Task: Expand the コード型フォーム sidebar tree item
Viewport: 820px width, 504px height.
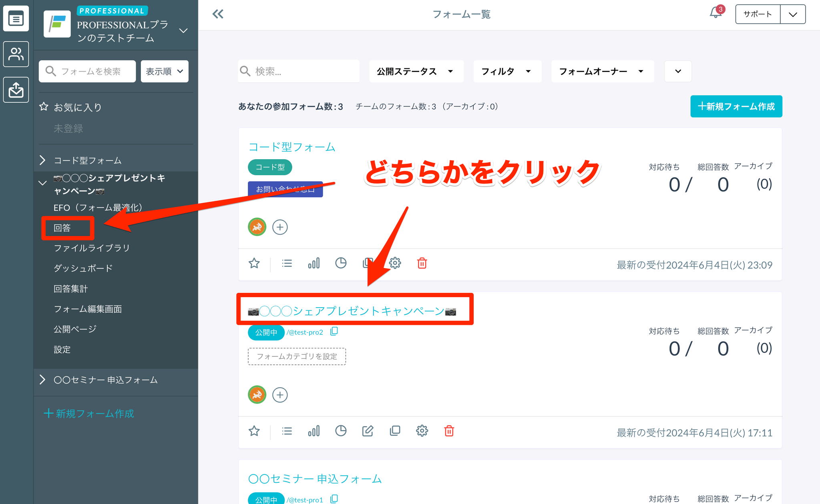Action: point(43,160)
